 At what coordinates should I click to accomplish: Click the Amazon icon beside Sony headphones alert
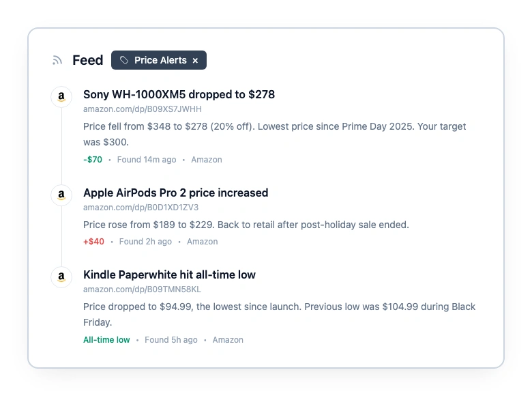[61, 97]
